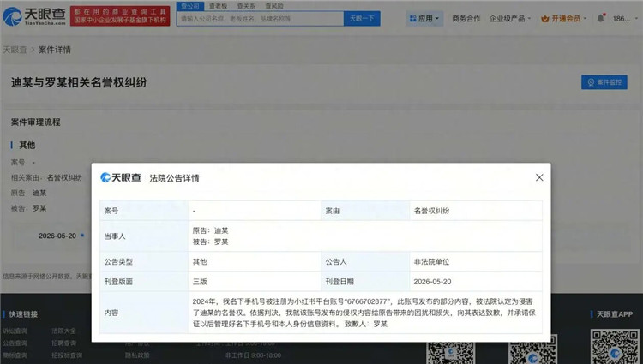Viewport: 643px width, 364px height.
Task: Select the 查公司 search tab
Action: pos(190,6)
